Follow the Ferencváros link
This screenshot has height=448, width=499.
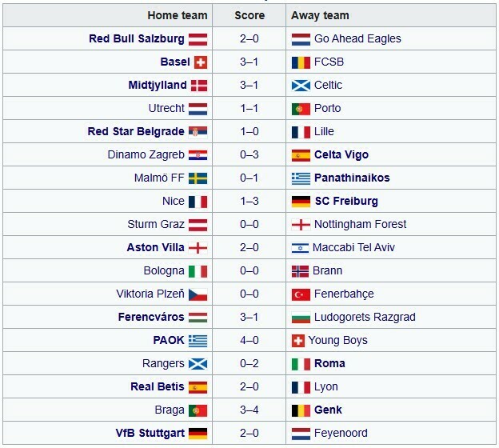(x=151, y=317)
